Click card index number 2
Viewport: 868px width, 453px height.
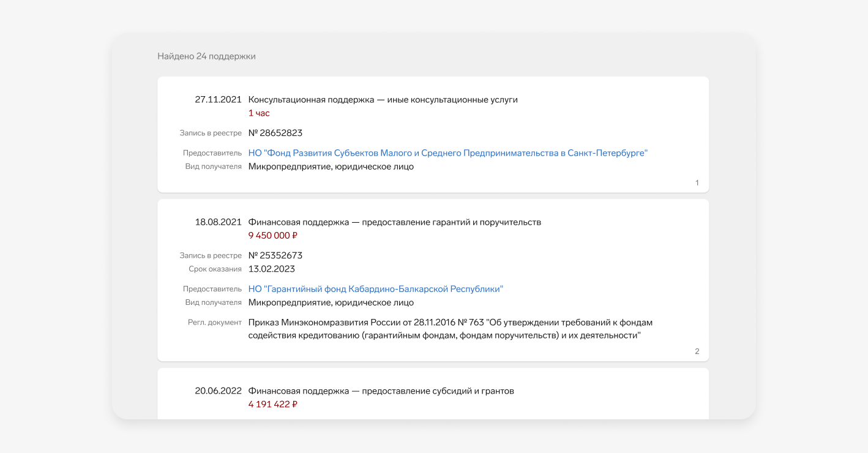coord(697,351)
